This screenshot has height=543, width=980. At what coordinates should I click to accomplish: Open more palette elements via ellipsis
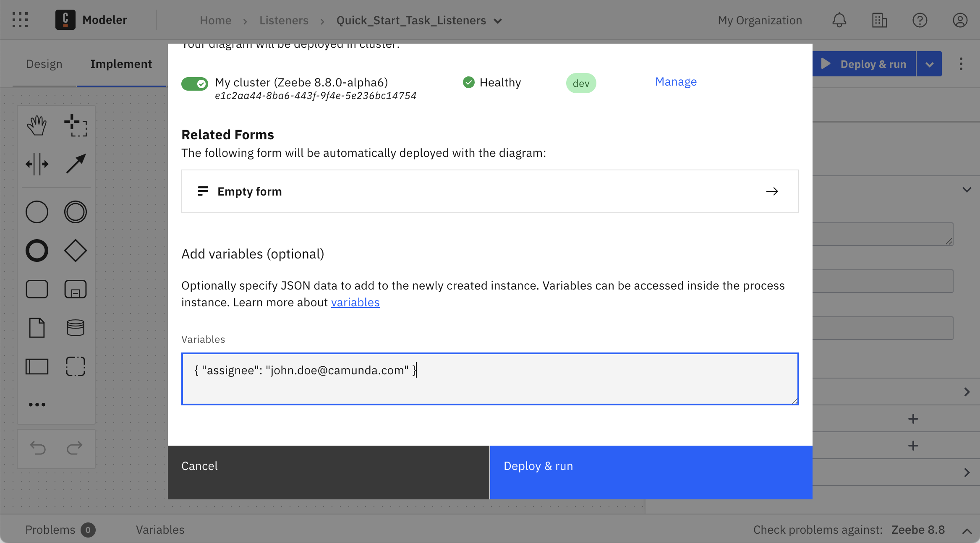tap(37, 404)
